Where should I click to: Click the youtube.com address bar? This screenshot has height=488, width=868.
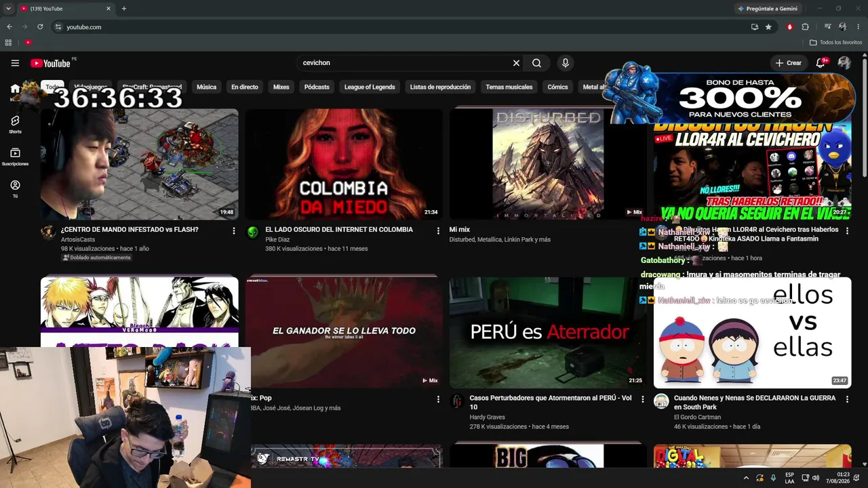point(400,27)
